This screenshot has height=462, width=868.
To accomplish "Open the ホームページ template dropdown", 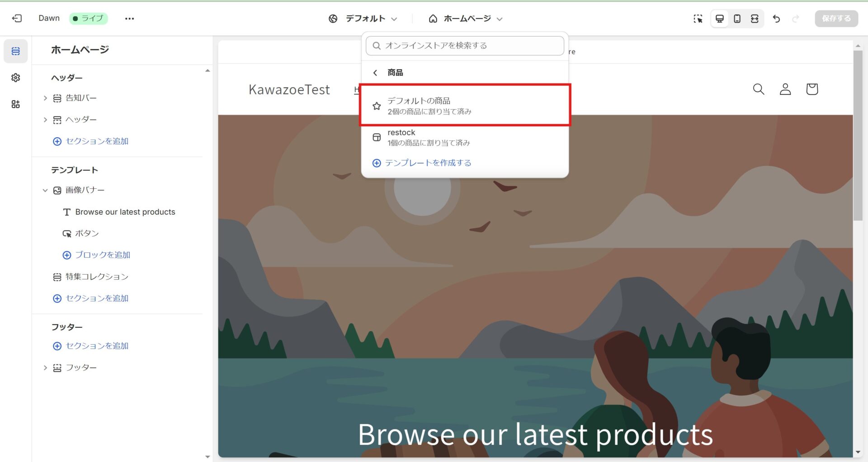I will click(x=466, y=19).
